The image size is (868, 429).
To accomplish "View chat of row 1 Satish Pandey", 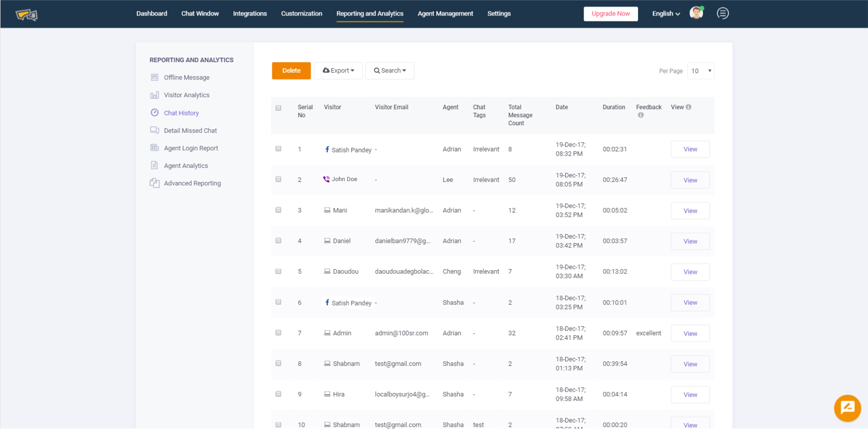I will coord(690,149).
